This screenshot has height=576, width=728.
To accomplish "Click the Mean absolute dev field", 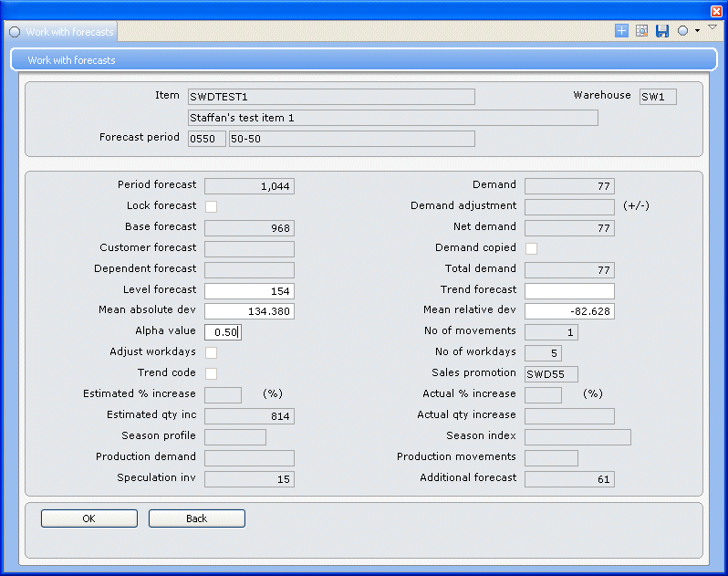I will tap(249, 311).
